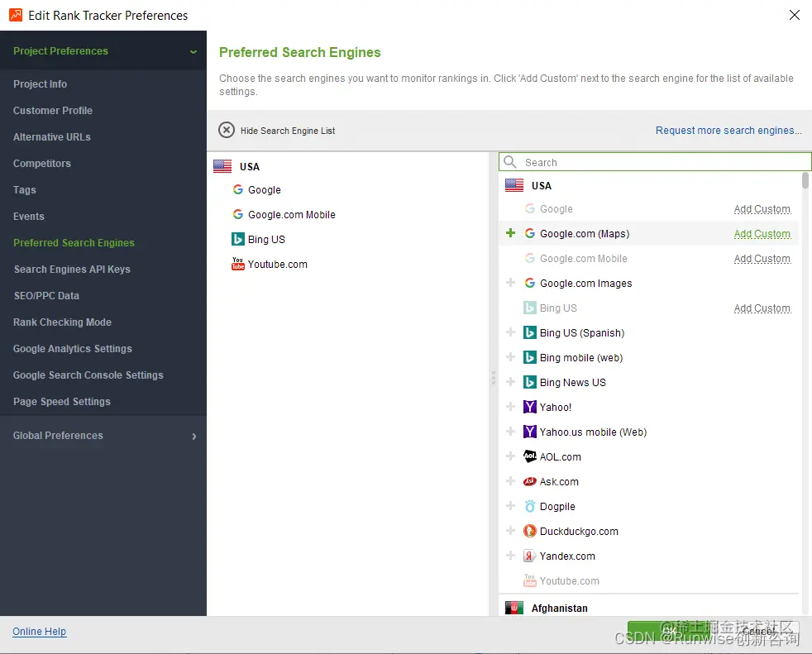Click the USA flag in the selected list
The height and width of the screenshot is (654, 812).
[x=222, y=166]
